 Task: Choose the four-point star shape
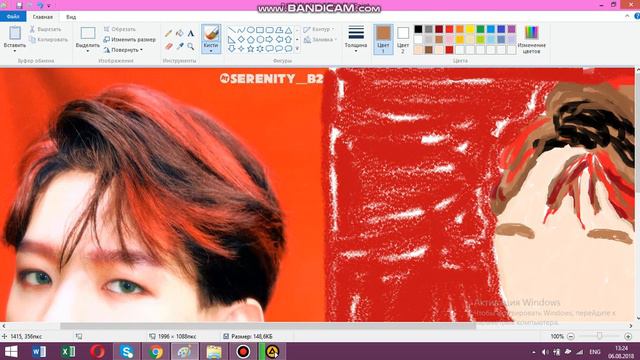241,49
